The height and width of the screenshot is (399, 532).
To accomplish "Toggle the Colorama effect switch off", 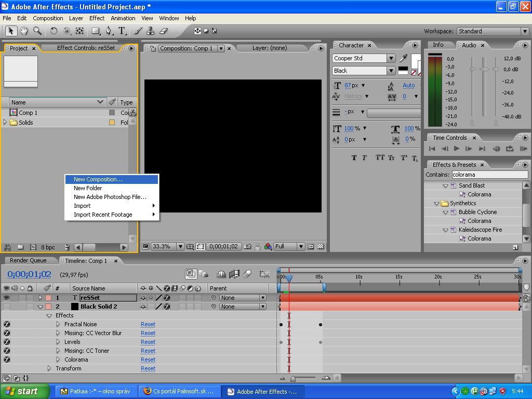I will coord(7,360).
